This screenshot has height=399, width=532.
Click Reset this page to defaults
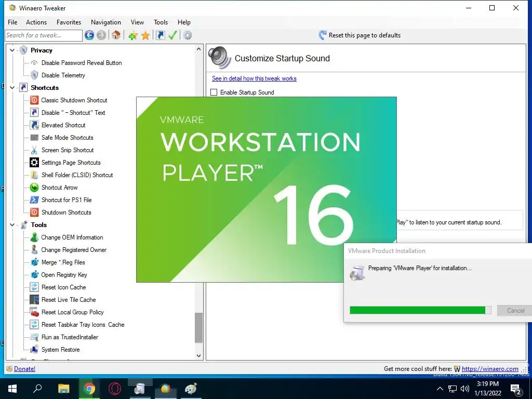point(364,35)
